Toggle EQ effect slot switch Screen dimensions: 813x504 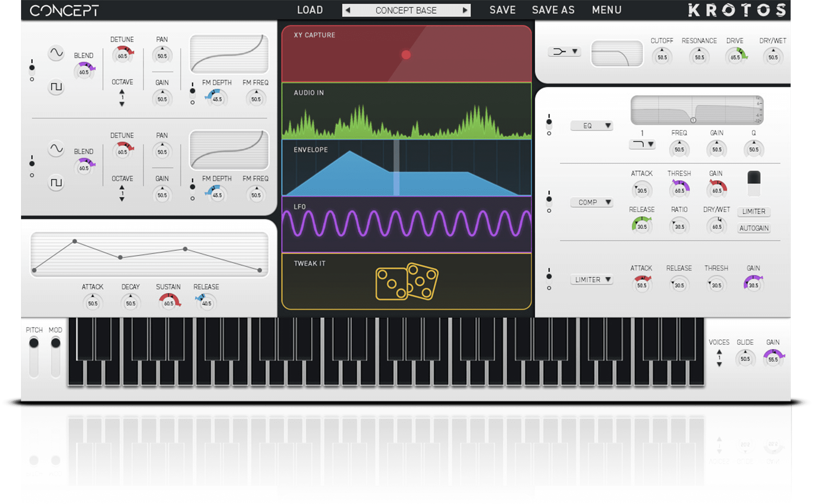tap(549, 125)
